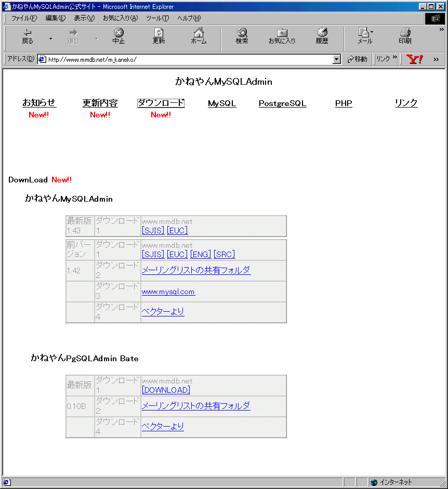Image resolution: width=448 pixels, height=489 pixels.
Task: Open the Search (検索) toolbar icon
Action: coord(242,36)
